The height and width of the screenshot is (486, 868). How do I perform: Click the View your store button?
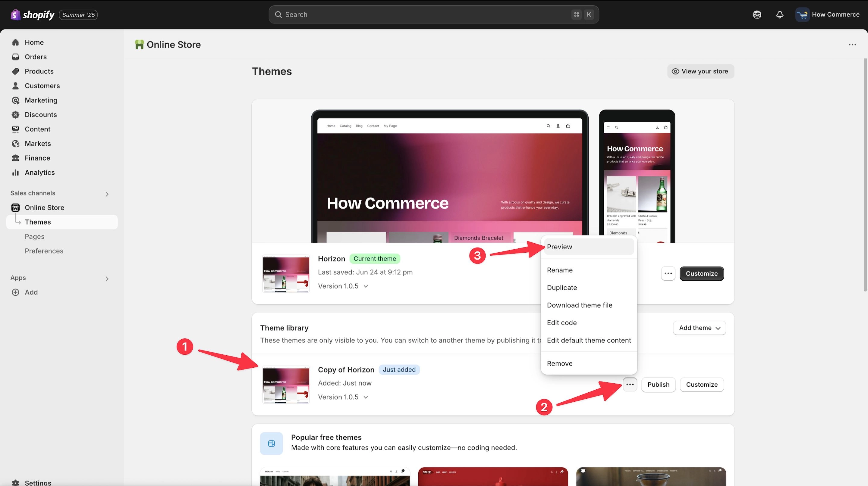tap(700, 71)
